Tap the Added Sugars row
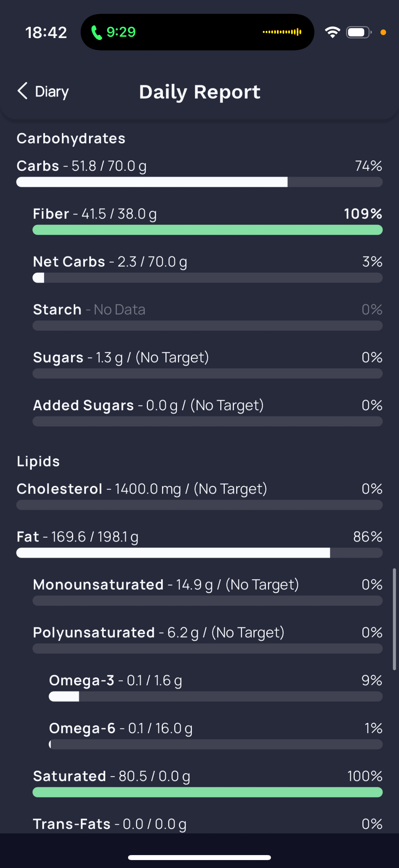The width and height of the screenshot is (399, 868). 207,412
